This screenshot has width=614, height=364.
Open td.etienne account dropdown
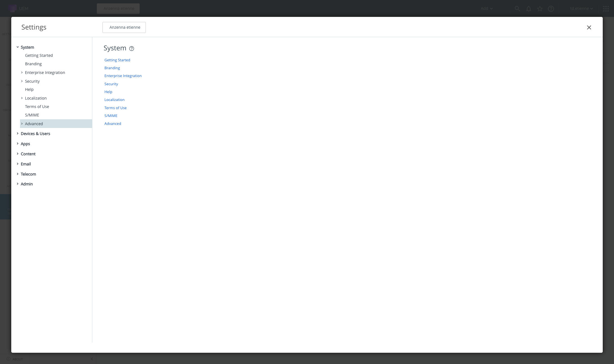click(581, 9)
